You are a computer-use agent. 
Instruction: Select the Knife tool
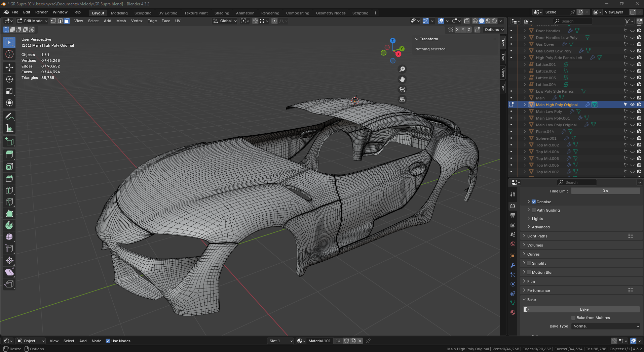9,202
